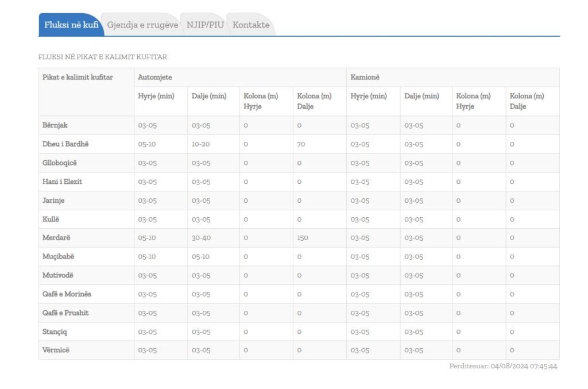588x389 pixels.
Task: Click Merdarë's 30-40 exit time cell
Action: coord(201,238)
